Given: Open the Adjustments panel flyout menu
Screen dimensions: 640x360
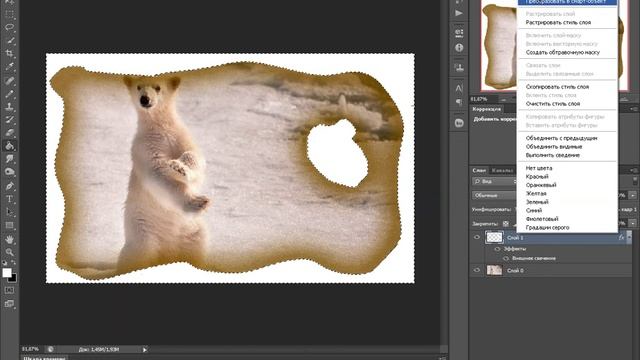Looking at the screenshot, I should click(x=634, y=109).
